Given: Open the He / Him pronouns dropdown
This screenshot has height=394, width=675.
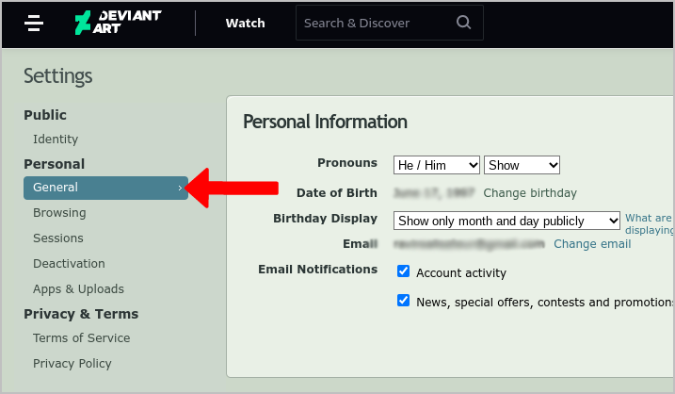Looking at the screenshot, I should coord(437,165).
